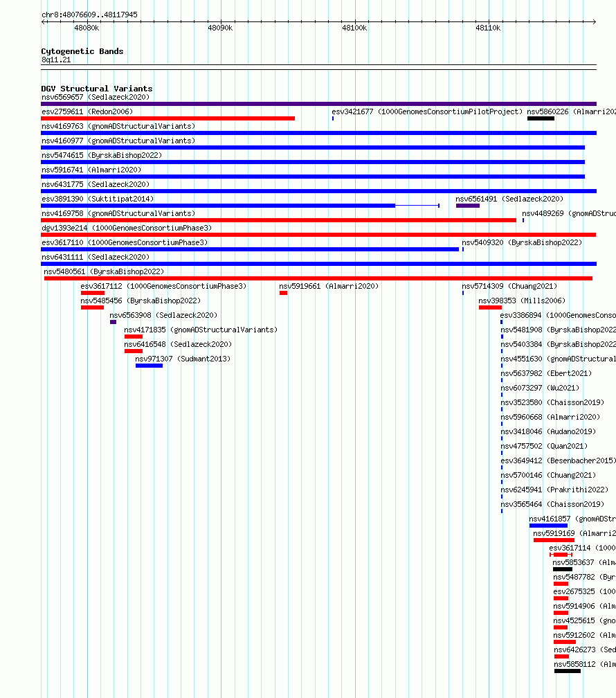Click the nsv5409320 (ByrskaBishop2022) label

522,242
